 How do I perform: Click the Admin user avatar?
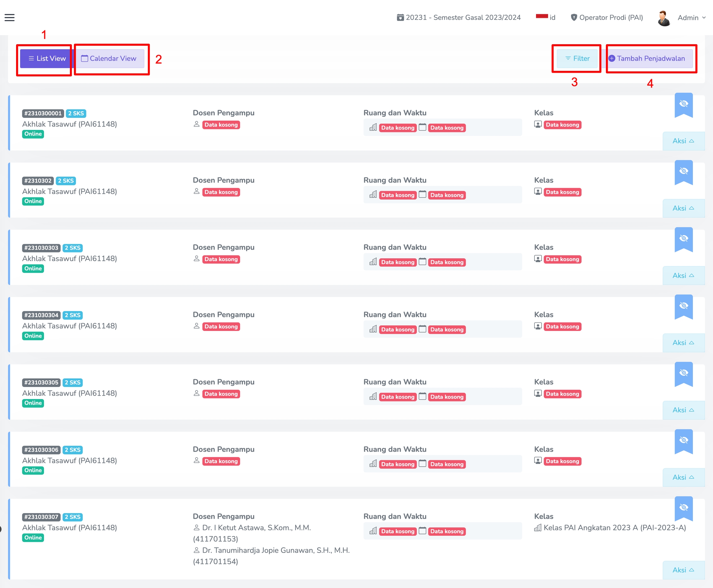pyautogui.click(x=663, y=18)
